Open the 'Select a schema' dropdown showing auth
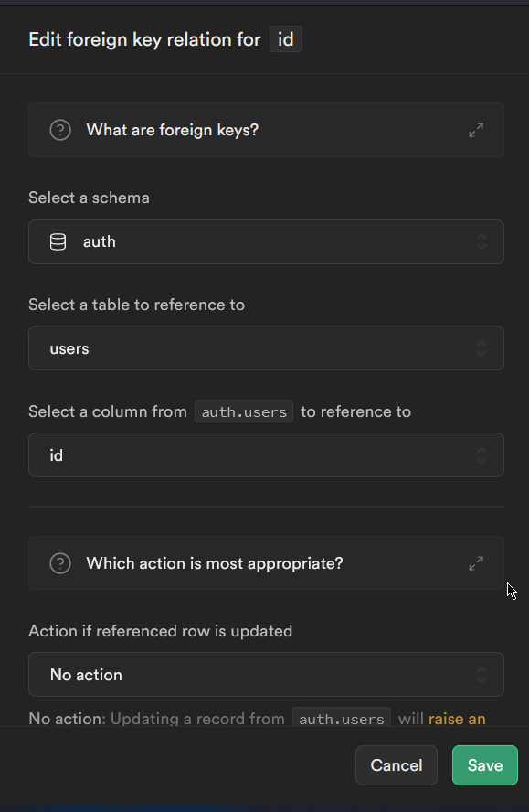This screenshot has height=812, width=529. click(266, 241)
